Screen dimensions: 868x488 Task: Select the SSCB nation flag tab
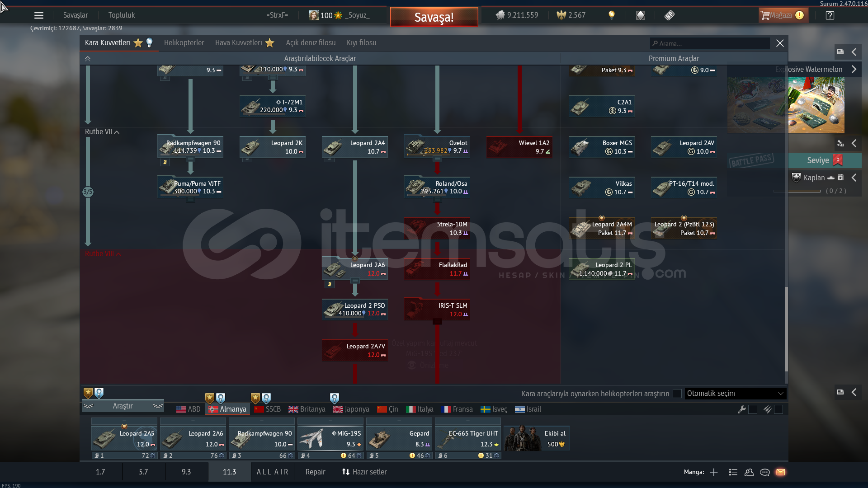click(x=268, y=409)
